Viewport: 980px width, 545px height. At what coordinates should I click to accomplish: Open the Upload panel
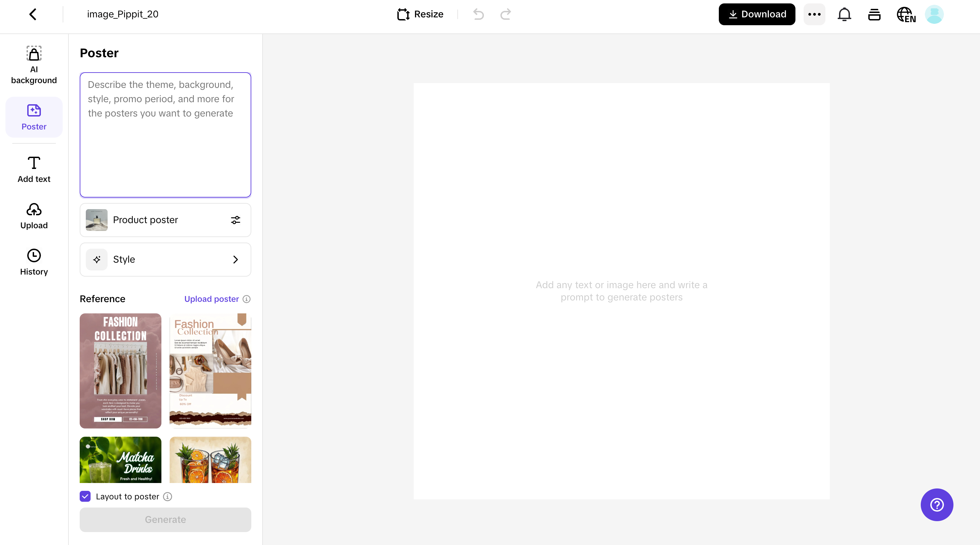point(34,216)
